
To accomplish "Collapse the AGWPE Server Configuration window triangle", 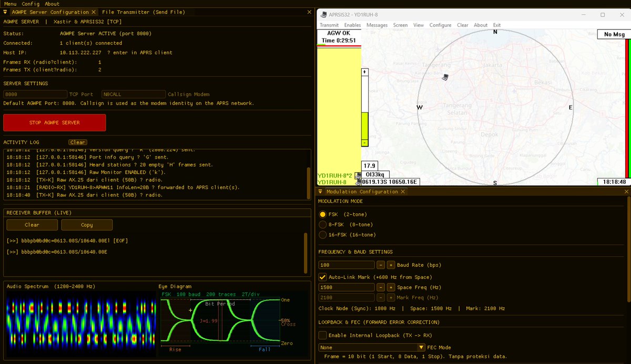I will click(x=5, y=12).
